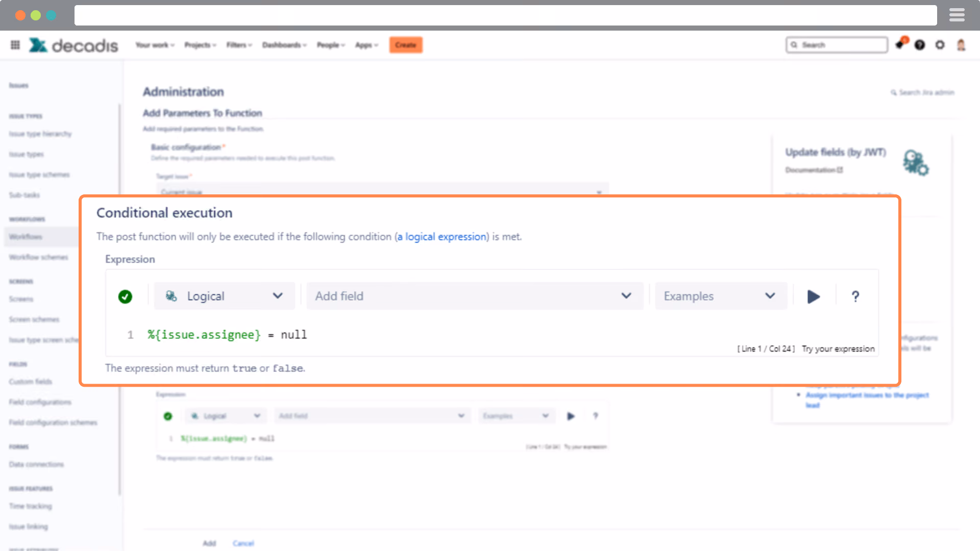This screenshot has width=980, height=551.
Task: Open the Add field dropdown
Action: pyautogui.click(x=475, y=296)
